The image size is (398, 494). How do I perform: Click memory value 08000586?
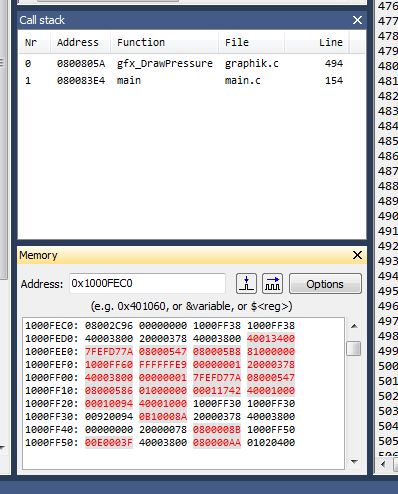click(109, 390)
